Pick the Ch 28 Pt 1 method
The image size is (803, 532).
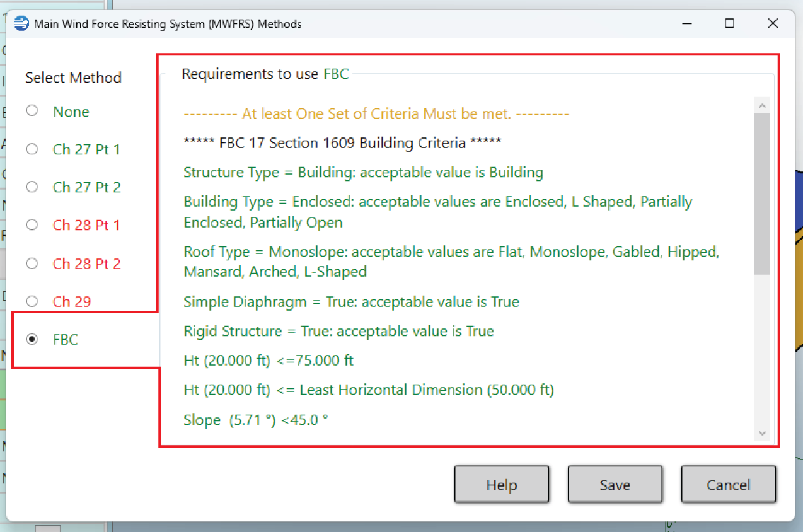click(32, 225)
